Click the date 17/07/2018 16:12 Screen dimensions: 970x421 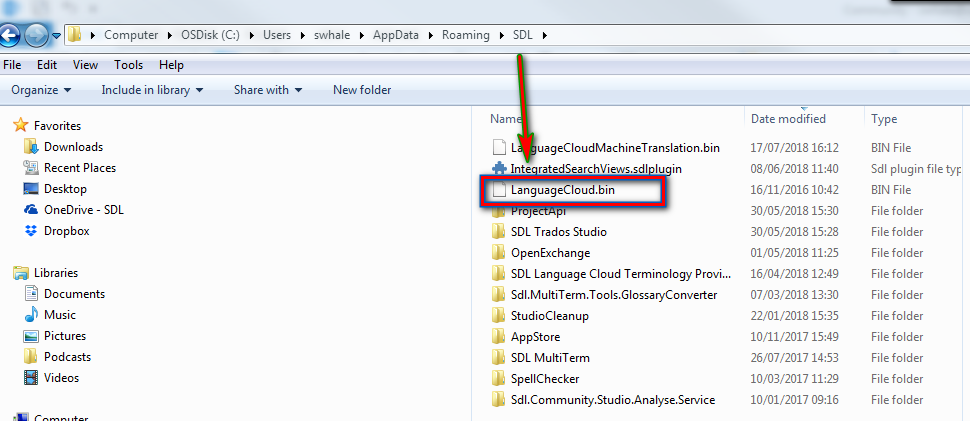[794, 148]
